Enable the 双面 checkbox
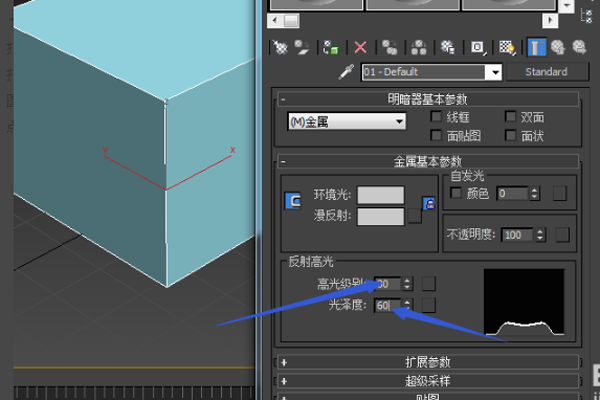The width and height of the screenshot is (600, 400). tap(510, 116)
